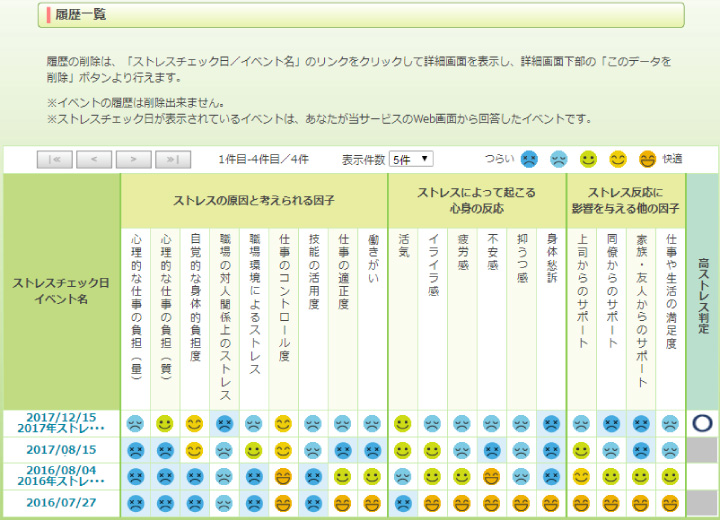
Task: Click 2017/12/15 身体愁訴 face
Action: [551, 424]
